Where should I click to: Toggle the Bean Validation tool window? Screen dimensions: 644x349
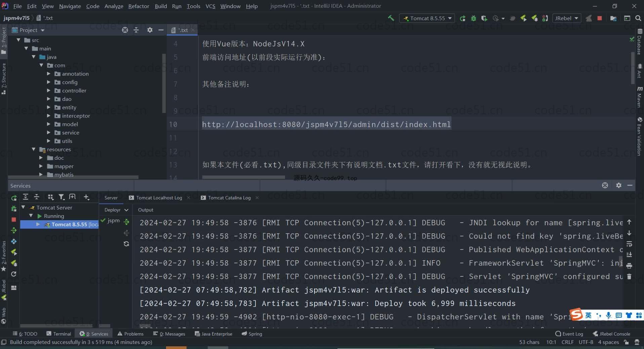(640, 136)
